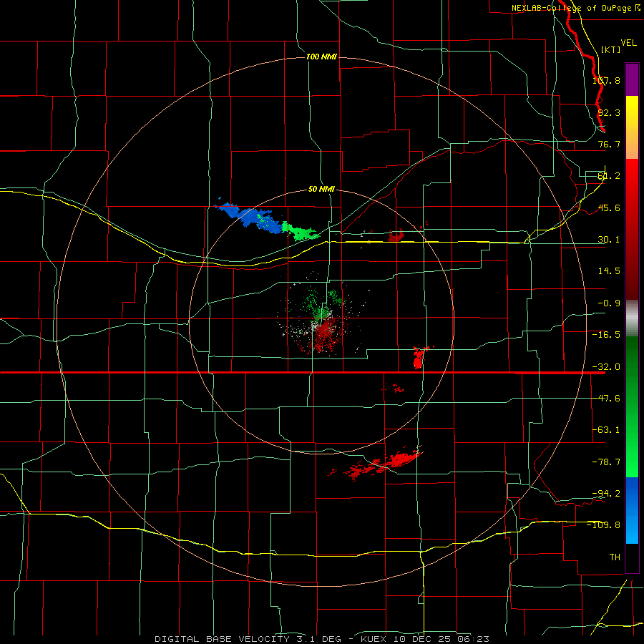Click the TH legend label
The height and width of the screenshot is (644, 644).
point(615,557)
